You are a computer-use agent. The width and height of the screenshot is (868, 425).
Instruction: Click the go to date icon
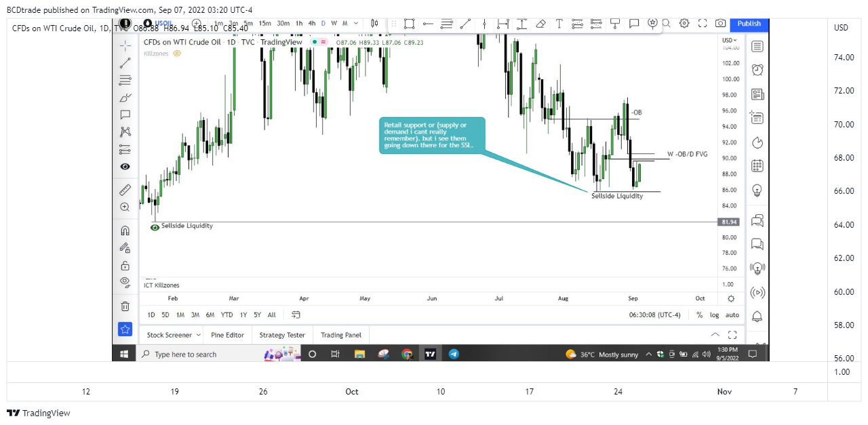(296, 315)
